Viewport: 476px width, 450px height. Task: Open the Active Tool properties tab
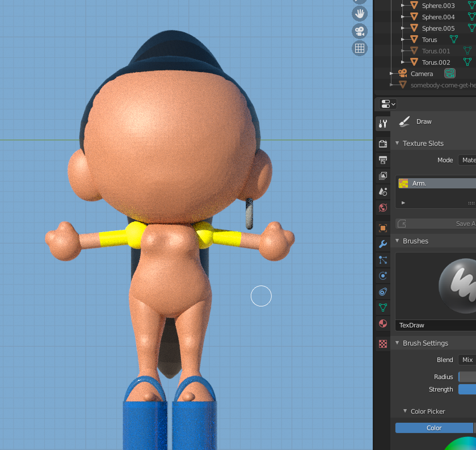[383, 123]
